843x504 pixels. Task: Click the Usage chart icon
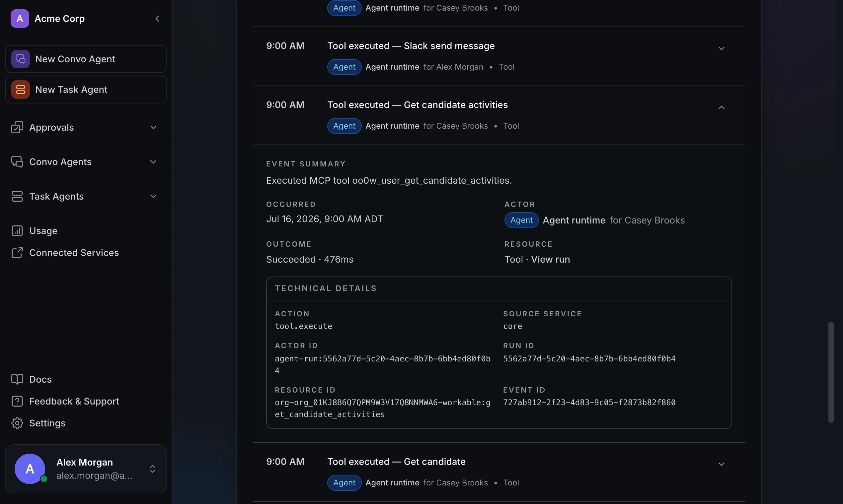point(17,231)
